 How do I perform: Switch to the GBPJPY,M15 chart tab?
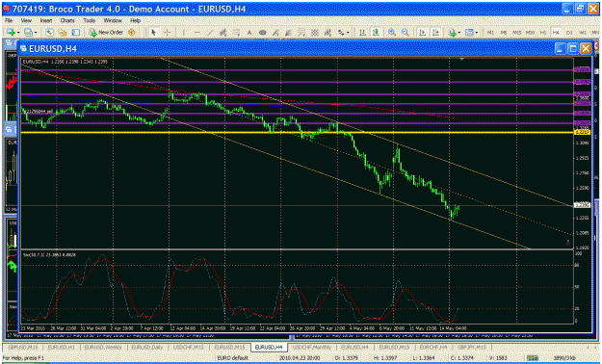(x=472, y=347)
